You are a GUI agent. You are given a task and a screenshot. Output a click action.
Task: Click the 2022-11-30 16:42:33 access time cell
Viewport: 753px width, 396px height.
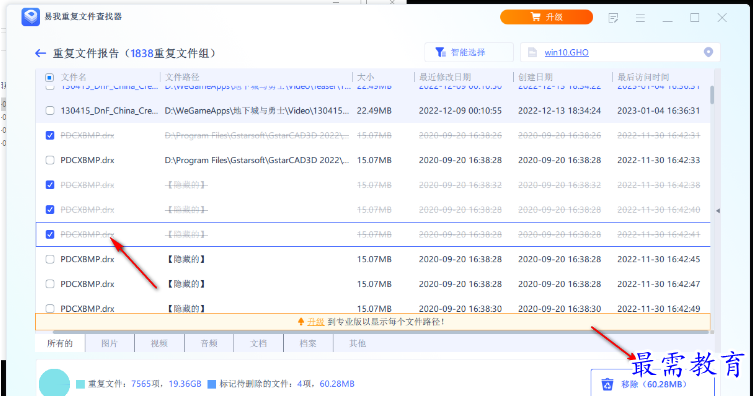(658, 160)
